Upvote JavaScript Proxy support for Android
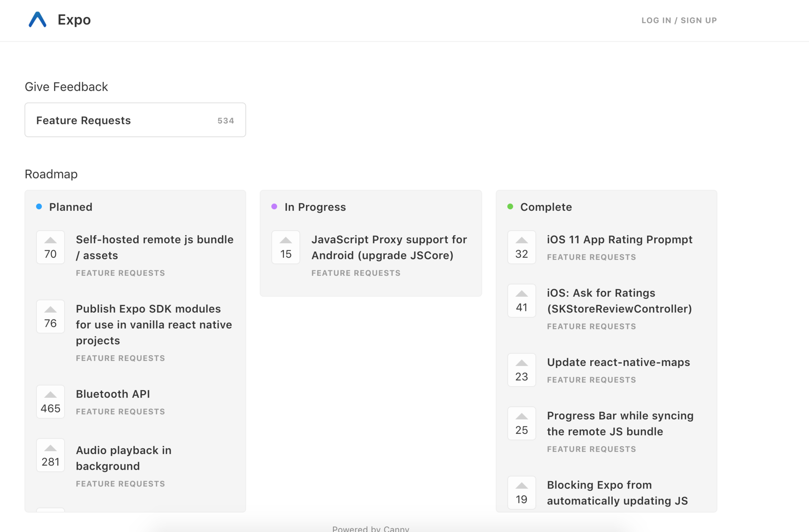Screen dimensions: 809x532 (286, 247)
